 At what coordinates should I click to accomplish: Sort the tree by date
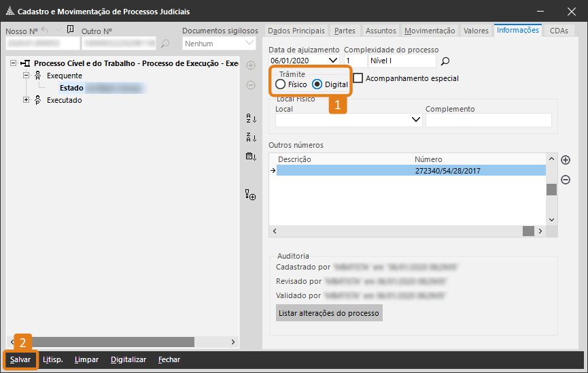(251, 157)
